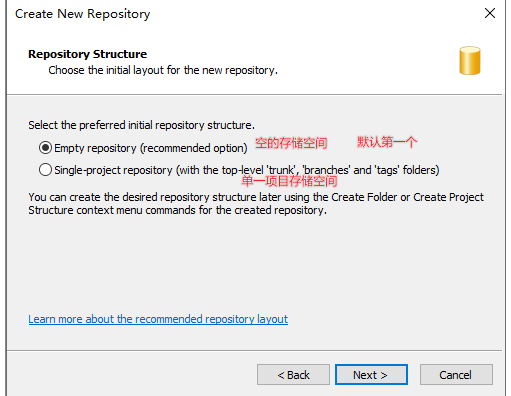The height and width of the screenshot is (396, 511).
Task: Click the Single-project 'trunk', 'branches', 'tags' label text
Action: click(x=247, y=170)
